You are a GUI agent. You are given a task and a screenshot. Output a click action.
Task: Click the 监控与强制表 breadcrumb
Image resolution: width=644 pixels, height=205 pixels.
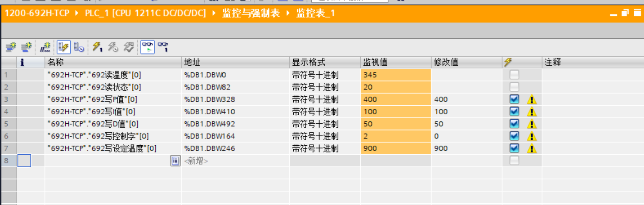point(251,14)
